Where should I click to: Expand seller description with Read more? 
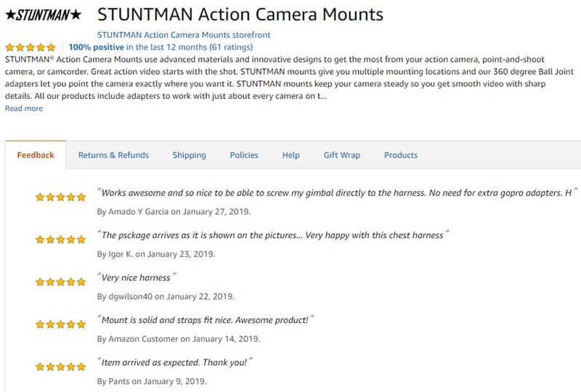click(24, 109)
